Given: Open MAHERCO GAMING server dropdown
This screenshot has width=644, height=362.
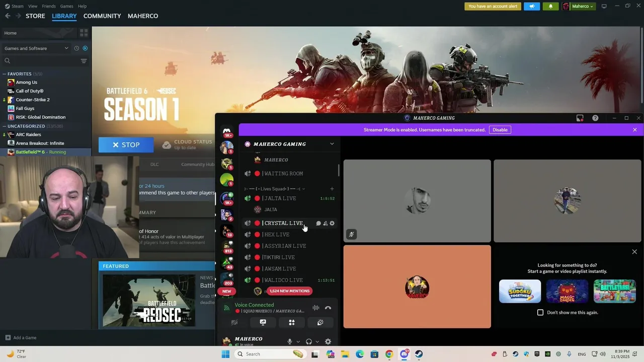Looking at the screenshot, I should (332, 144).
